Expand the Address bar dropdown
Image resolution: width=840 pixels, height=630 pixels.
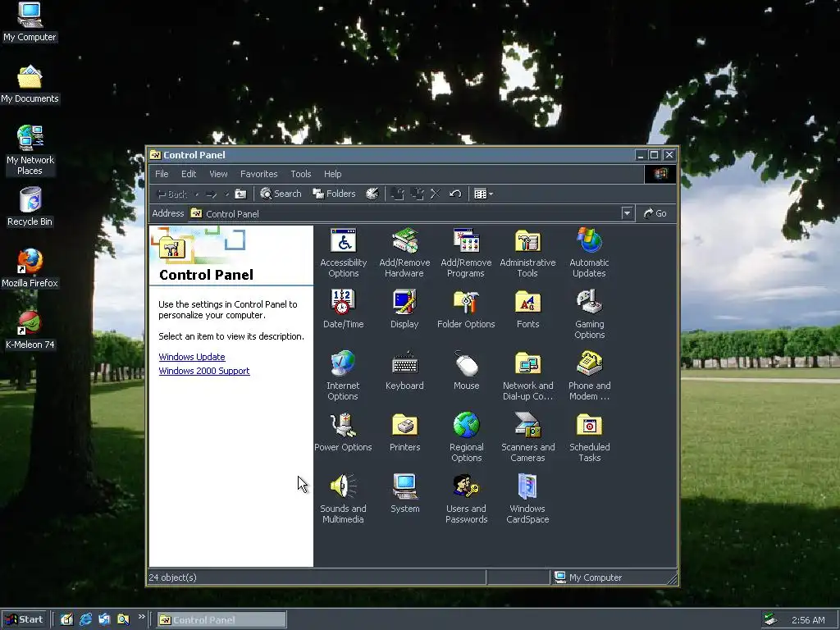627,213
